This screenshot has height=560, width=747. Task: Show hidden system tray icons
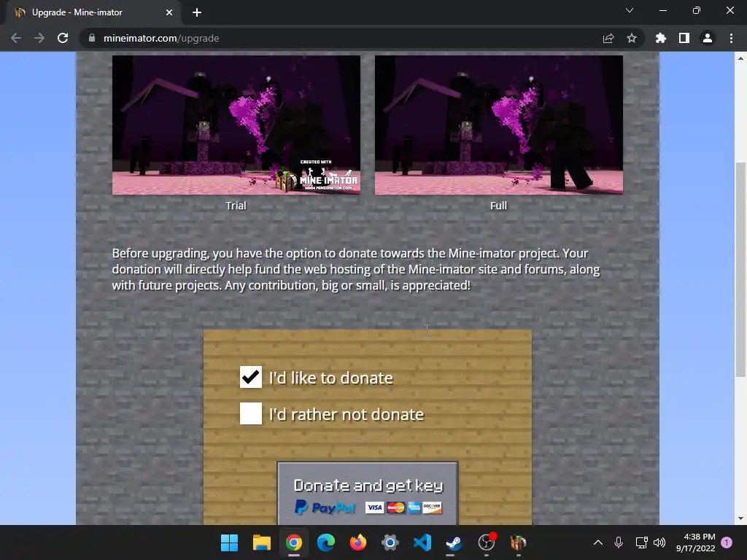(x=598, y=542)
